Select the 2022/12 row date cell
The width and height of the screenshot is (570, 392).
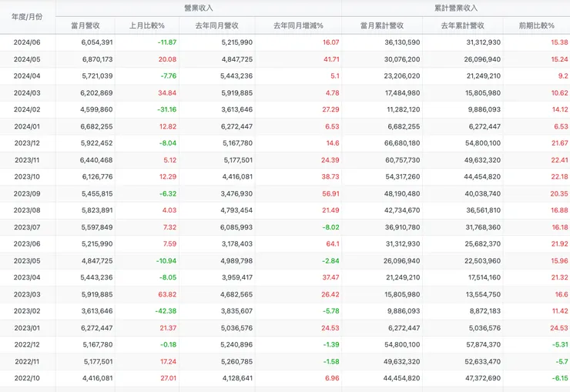pyautogui.click(x=27, y=345)
